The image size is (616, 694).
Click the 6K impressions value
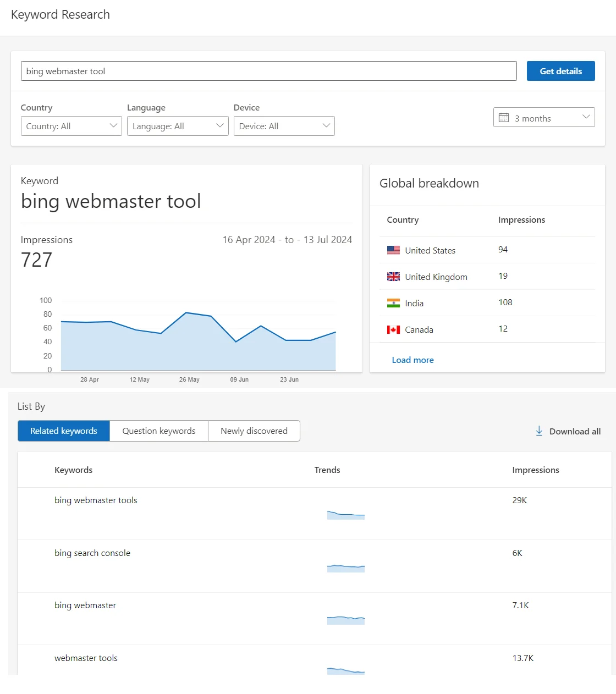(x=518, y=553)
